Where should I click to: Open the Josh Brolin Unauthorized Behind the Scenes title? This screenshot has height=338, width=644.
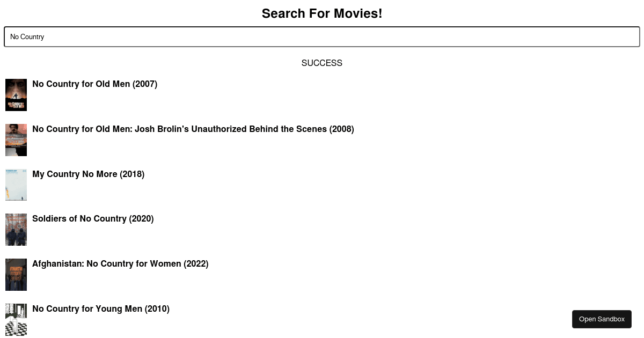click(x=193, y=129)
